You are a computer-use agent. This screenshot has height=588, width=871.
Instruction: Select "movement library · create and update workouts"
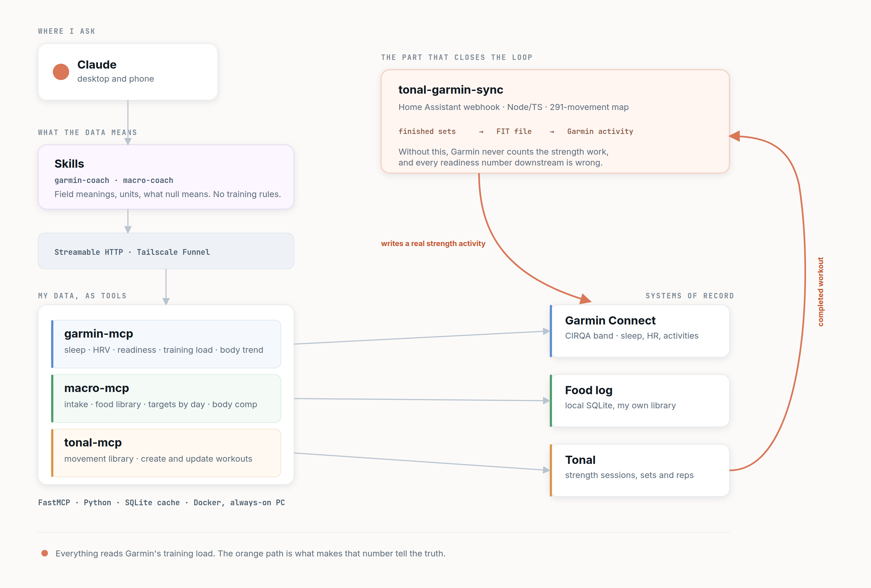point(158,459)
